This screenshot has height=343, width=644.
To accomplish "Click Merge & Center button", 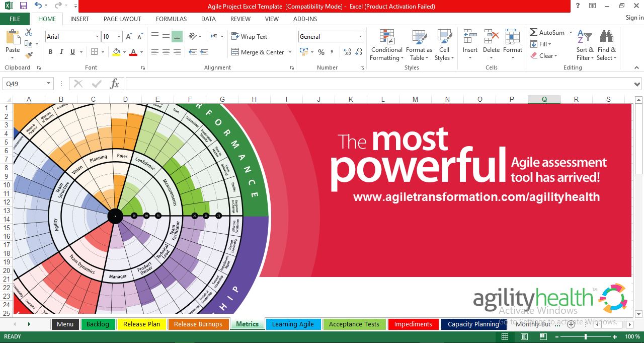I will tap(258, 52).
